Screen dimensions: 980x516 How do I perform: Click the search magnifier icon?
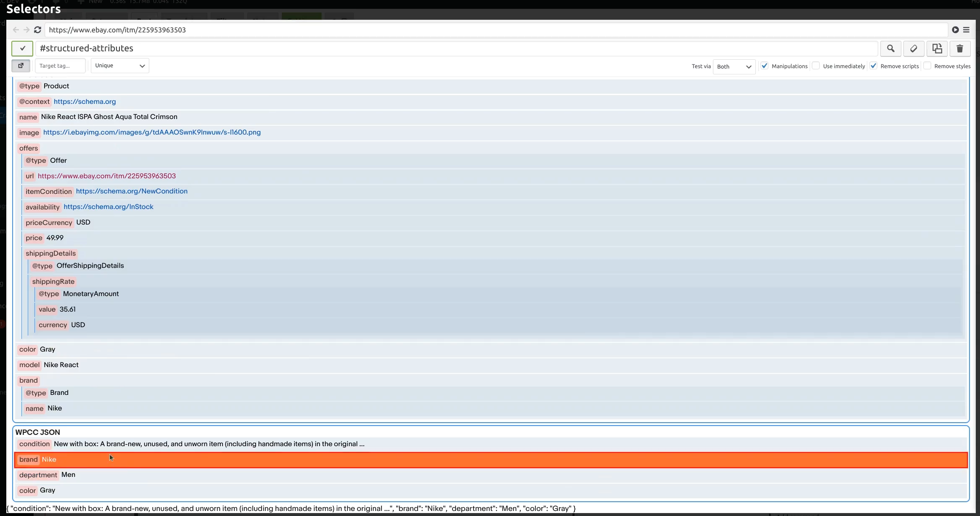(x=891, y=48)
